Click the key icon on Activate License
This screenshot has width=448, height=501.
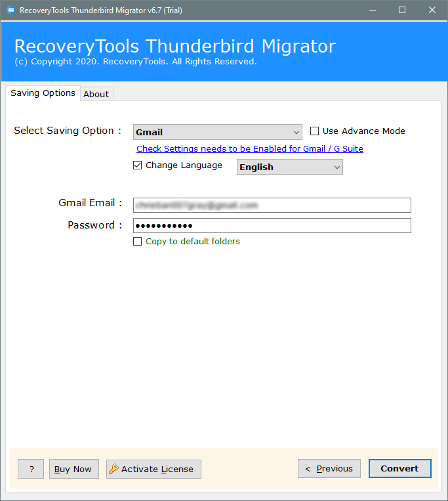[113, 469]
